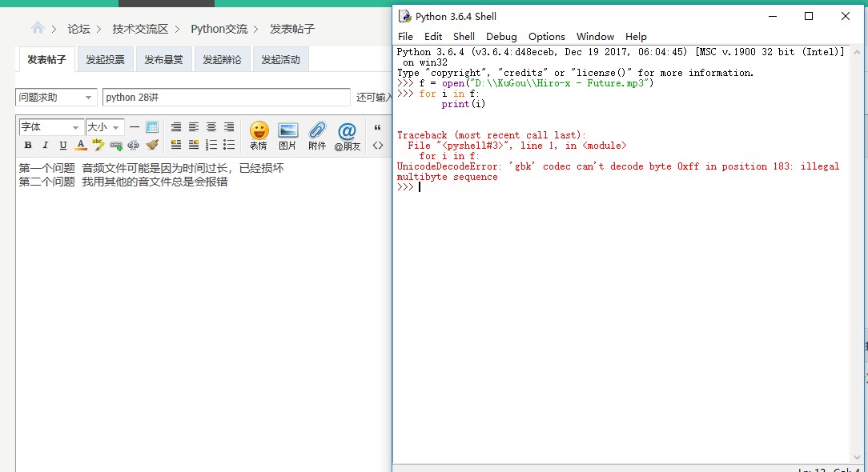The width and height of the screenshot is (868, 472).
Task: Toggle italic text formatting
Action: point(45,145)
